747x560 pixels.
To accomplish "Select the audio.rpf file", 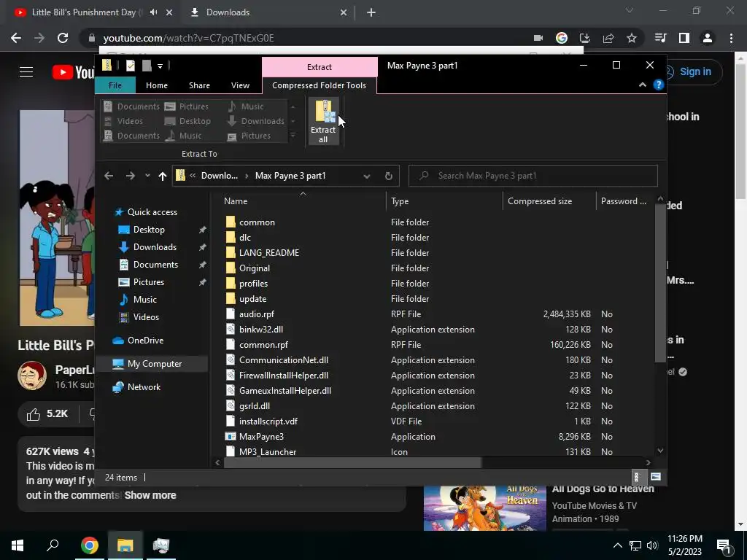I will [256, 314].
